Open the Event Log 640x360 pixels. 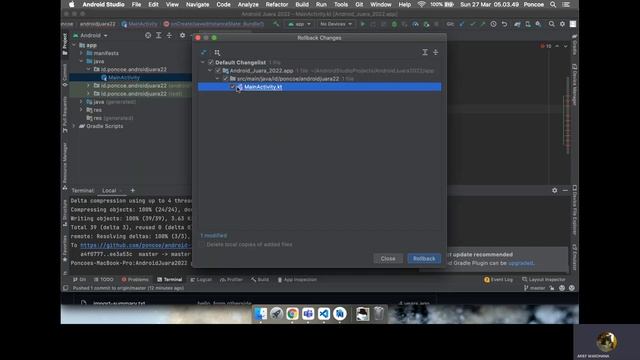coord(498,280)
